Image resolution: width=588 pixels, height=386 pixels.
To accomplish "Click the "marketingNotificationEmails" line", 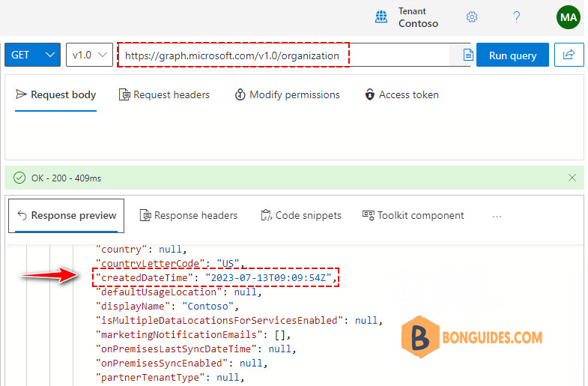I will 193,335.
